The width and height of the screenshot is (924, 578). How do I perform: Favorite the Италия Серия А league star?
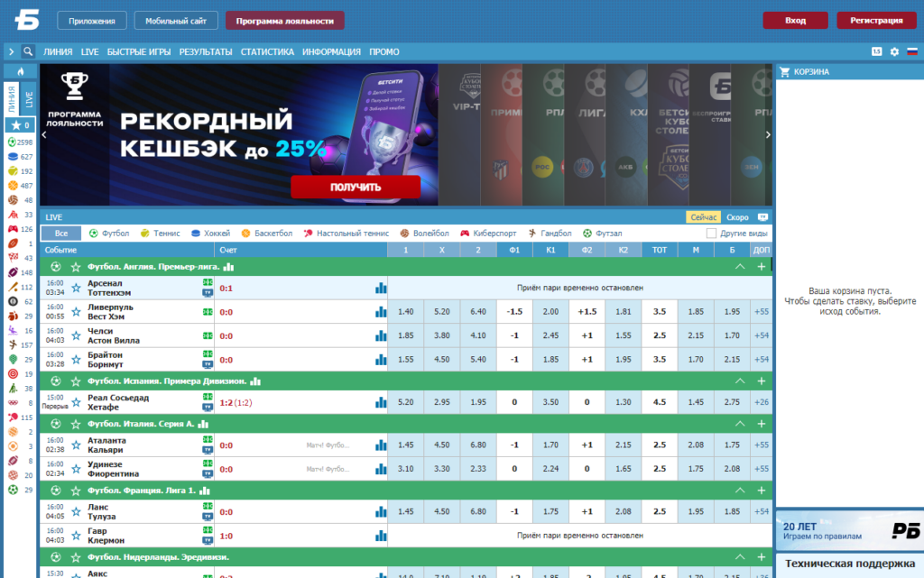[76, 425]
